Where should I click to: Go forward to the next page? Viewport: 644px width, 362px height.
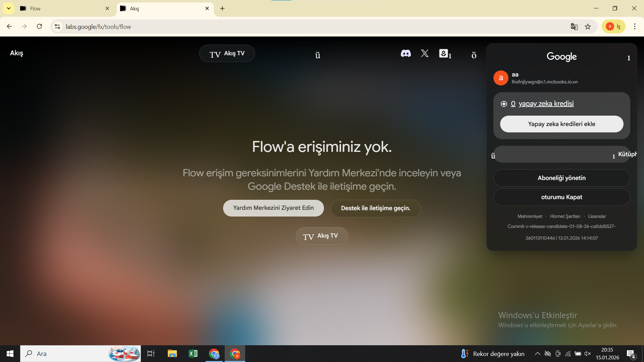(24, 26)
